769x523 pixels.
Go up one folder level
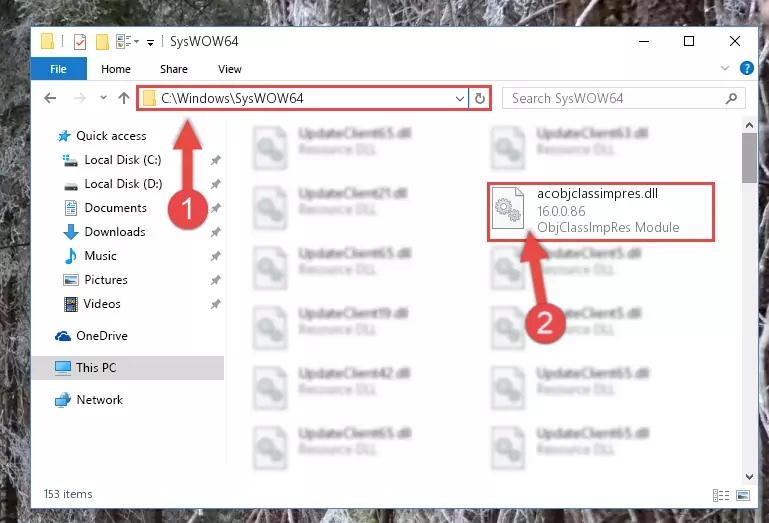[124, 98]
